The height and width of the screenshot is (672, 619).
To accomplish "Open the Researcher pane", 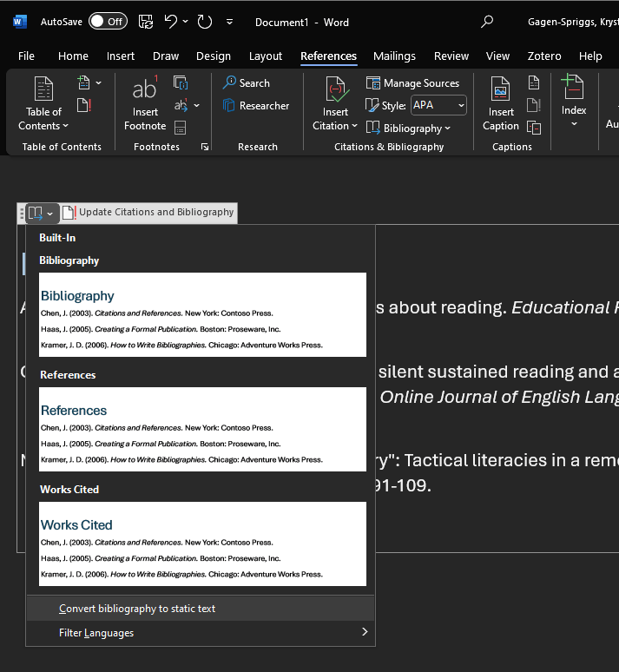I will 255,106.
